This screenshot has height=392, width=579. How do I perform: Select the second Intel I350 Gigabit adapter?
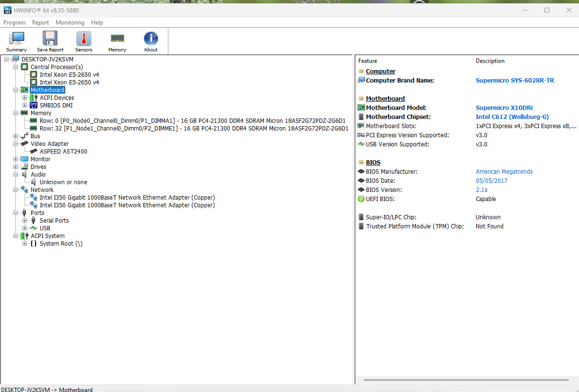click(x=127, y=205)
